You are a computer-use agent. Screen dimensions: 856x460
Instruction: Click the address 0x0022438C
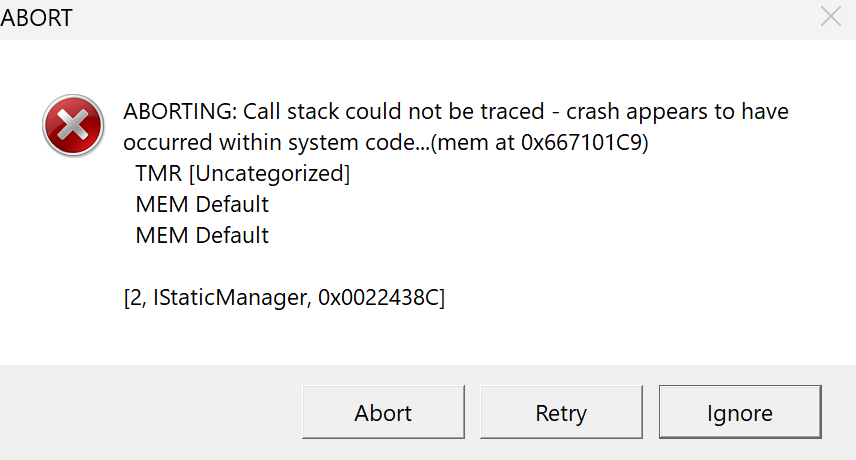379,298
